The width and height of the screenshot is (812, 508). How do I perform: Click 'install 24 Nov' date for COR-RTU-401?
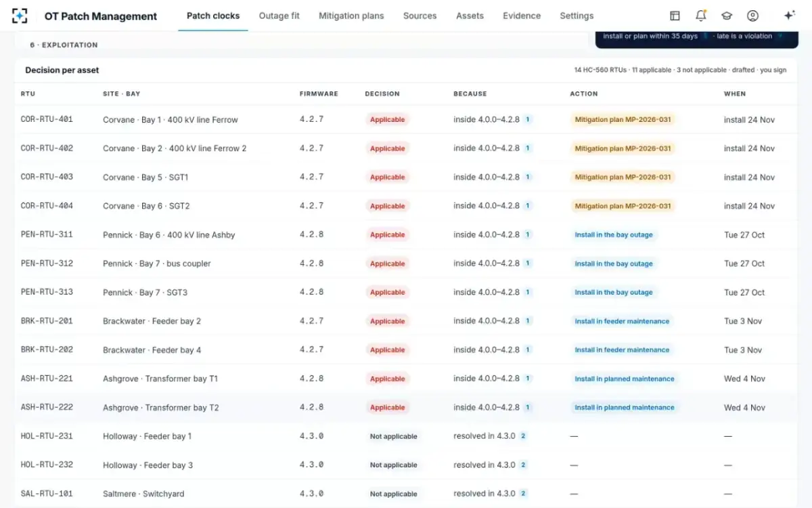[749, 120]
